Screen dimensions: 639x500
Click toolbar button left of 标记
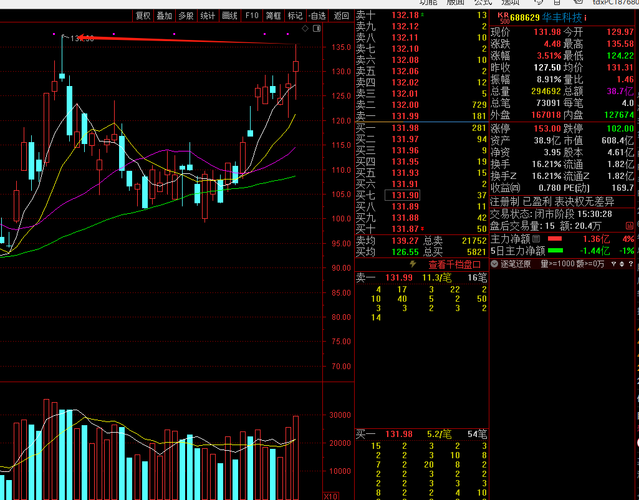(x=273, y=16)
